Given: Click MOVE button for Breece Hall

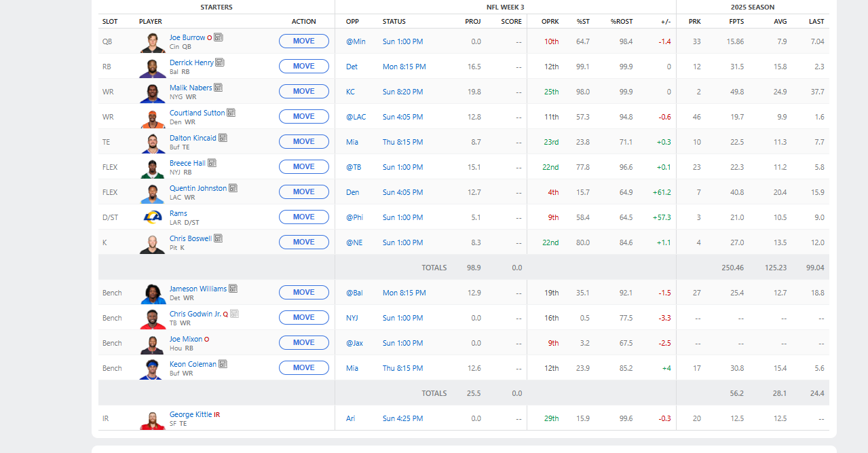Looking at the screenshot, I should pos(304,167).
